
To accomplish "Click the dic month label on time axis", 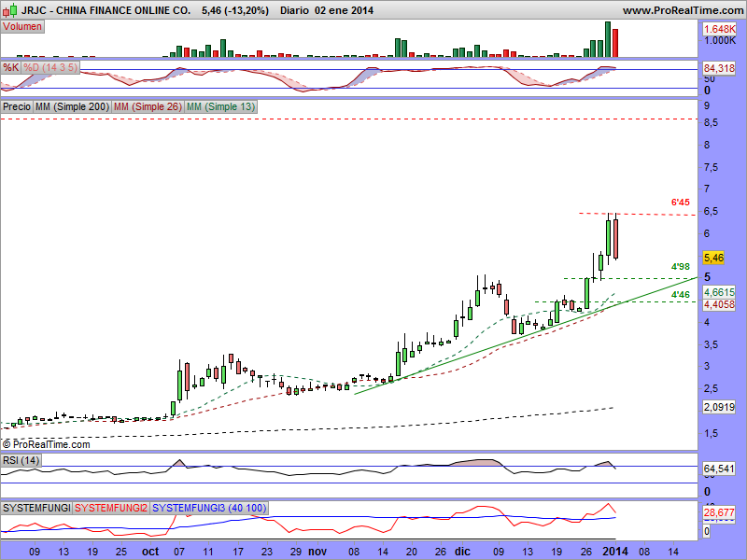I will click(x=462, y=552).
